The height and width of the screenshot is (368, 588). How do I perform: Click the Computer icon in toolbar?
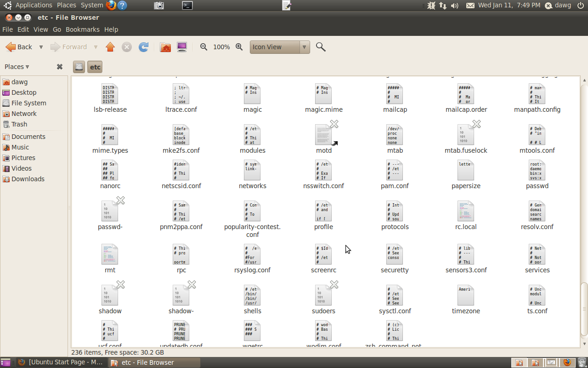182,47
